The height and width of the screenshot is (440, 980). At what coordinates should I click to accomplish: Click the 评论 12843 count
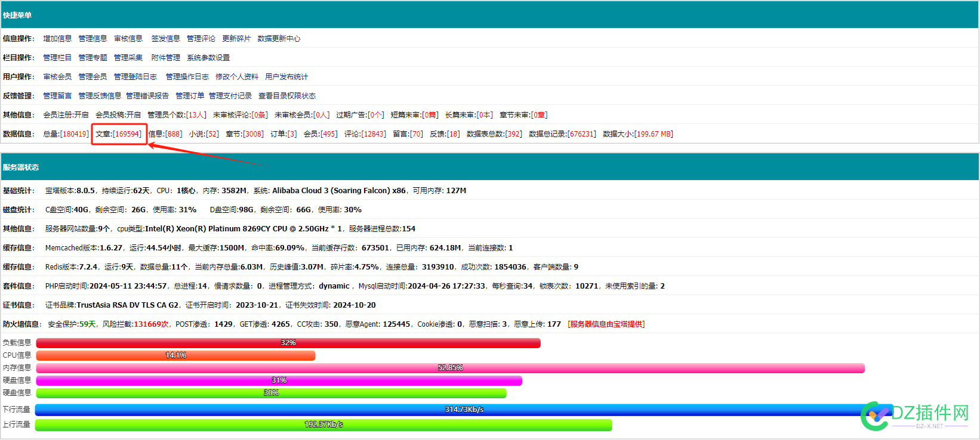[x=365, y=134]
